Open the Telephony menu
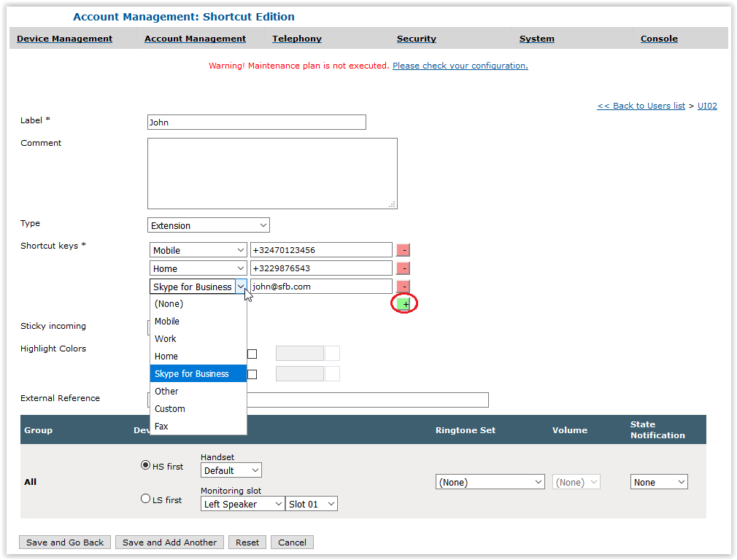The width and height of the screenshot is (737, 560). pos(297,39)
